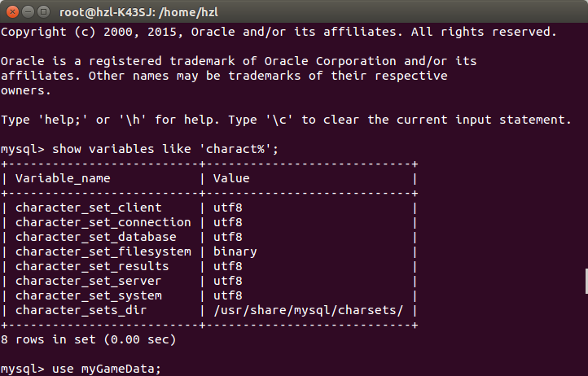Click the /usr/share/mysql/charsets/ path

(x=308, y=310)
